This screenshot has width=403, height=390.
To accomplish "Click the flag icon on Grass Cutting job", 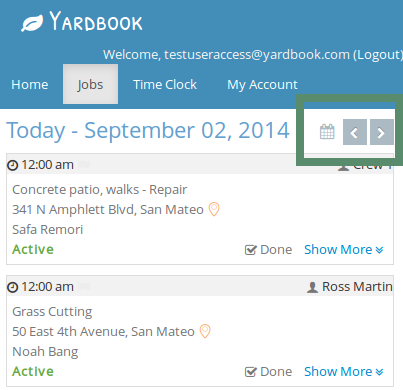I will (84, 287).
